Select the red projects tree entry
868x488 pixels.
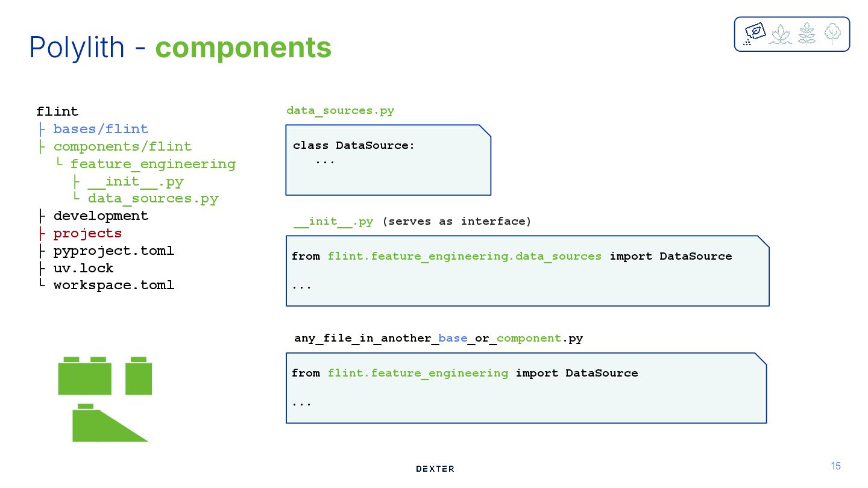pyautogui.click(x=87, y=233)
